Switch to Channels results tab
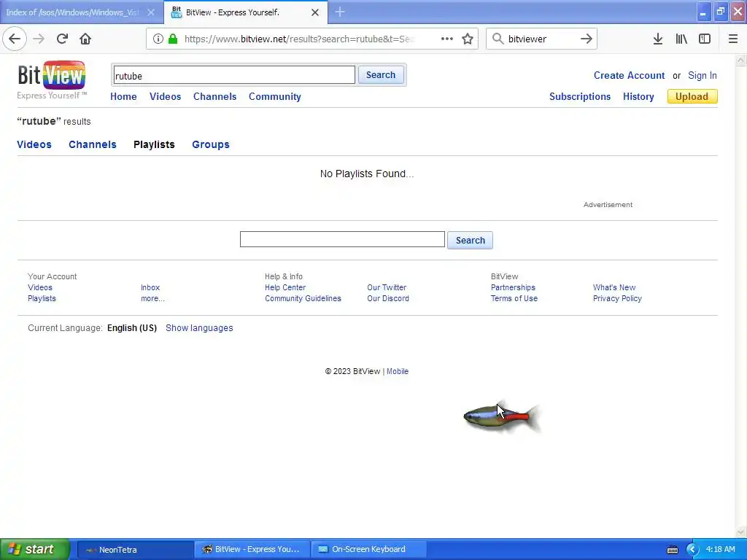The image size is (747, 560). [x=93, y=144]
